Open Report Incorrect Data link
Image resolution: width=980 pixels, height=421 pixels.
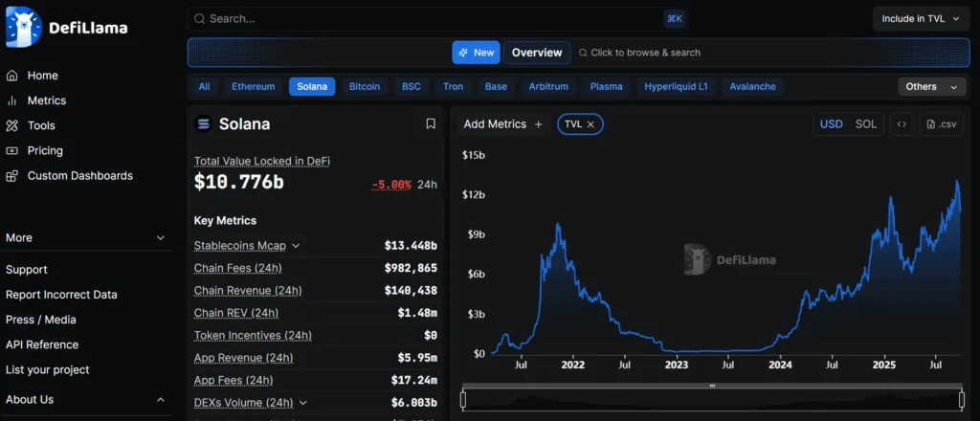[61, 295]
